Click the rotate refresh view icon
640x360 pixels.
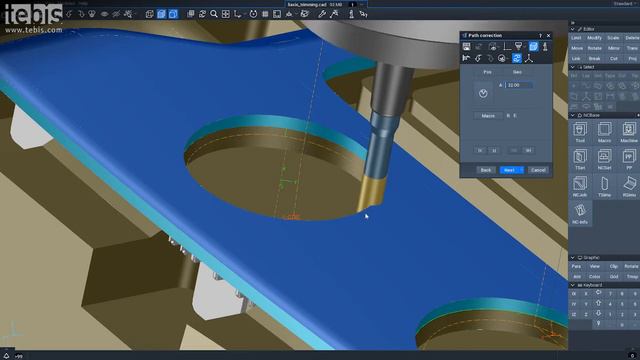point(202,14)
